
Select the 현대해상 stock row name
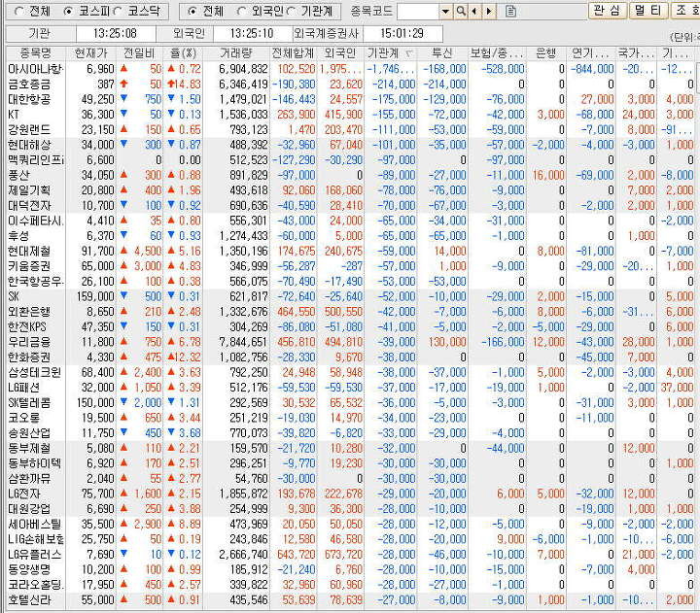[x=29, y=145]
